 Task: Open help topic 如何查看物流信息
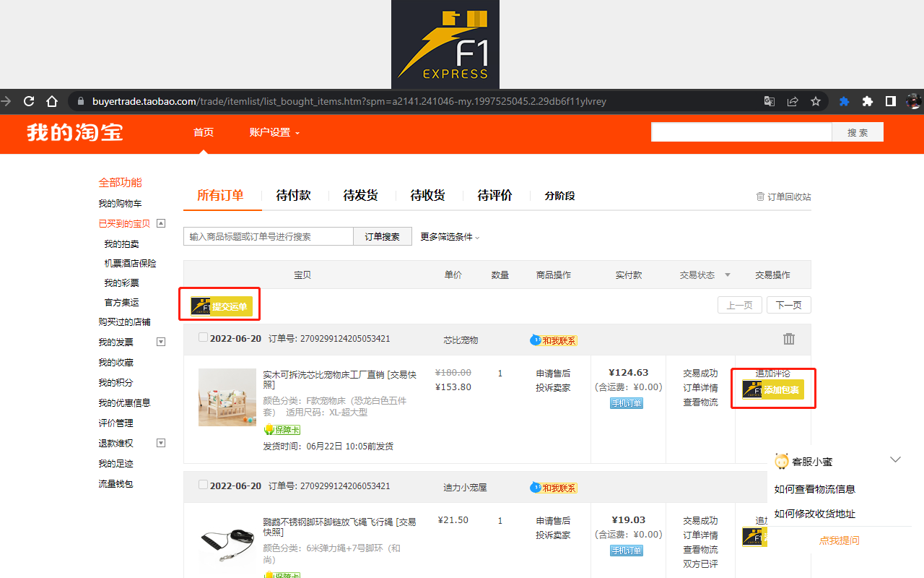click(x=815, y=489)
